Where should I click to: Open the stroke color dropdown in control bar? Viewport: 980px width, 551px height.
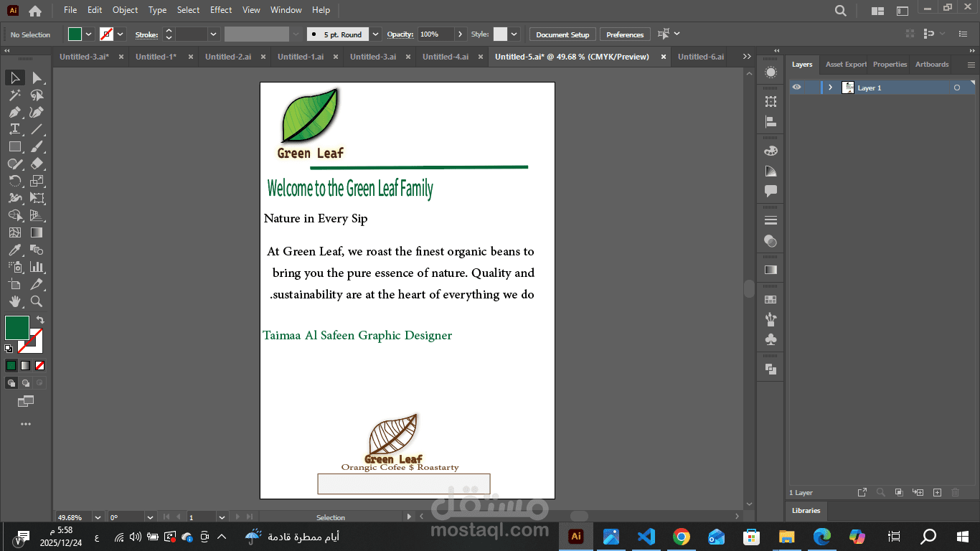click(121, 34)
